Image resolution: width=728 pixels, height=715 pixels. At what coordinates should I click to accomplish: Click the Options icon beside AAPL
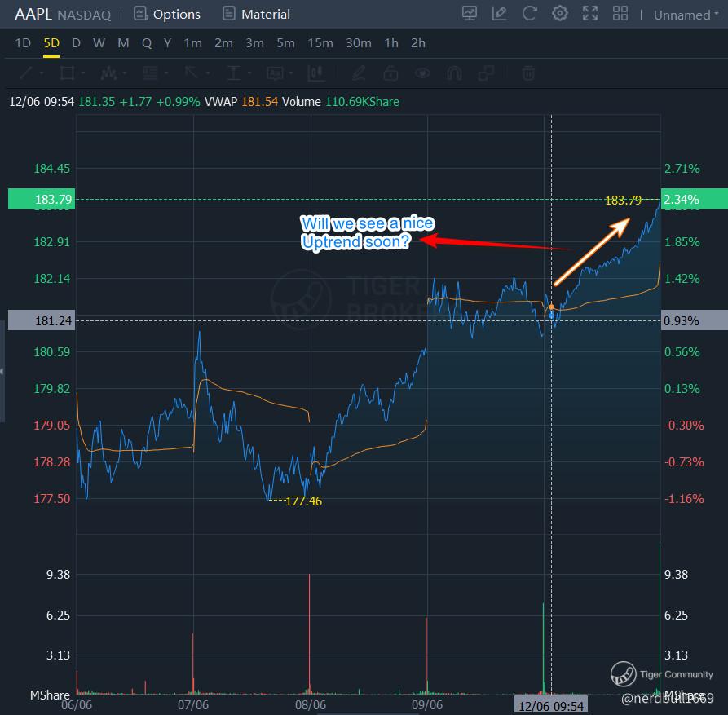tap(140, 14)
